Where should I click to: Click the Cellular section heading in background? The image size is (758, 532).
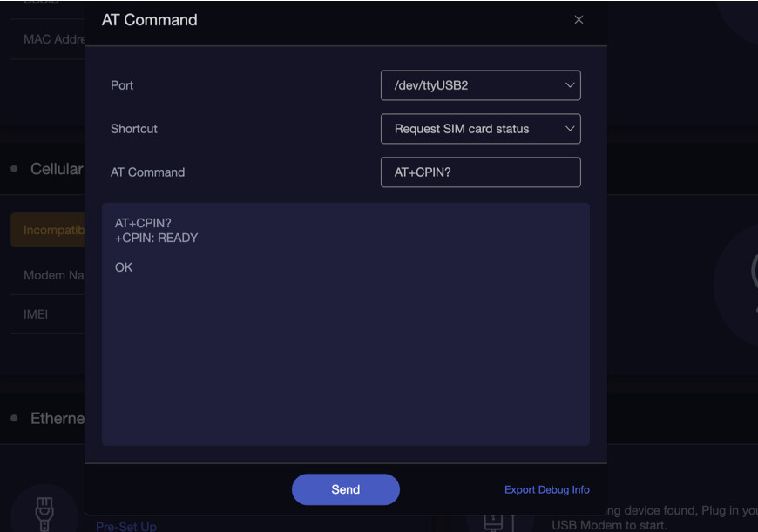(57, 169)
